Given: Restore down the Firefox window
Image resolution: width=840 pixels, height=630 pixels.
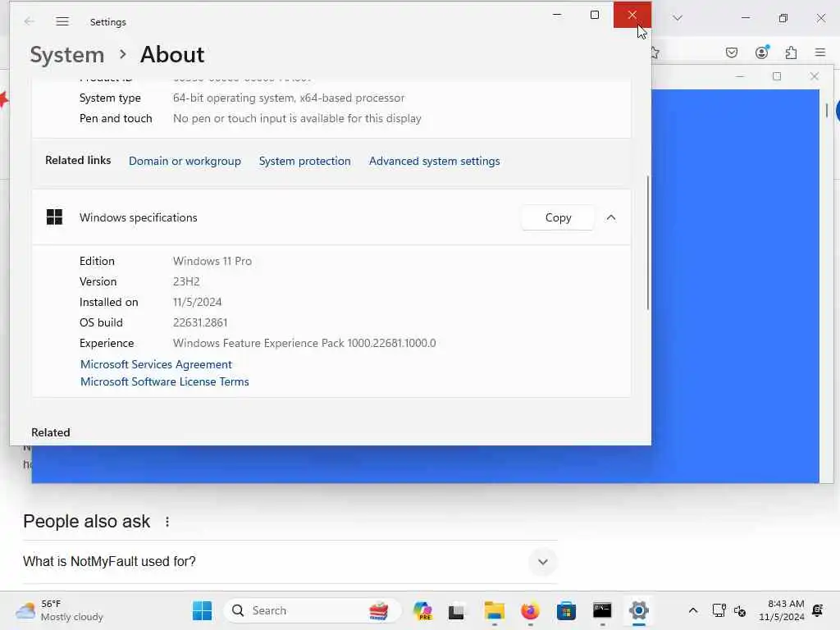Looking at the screenshot, I should [783, 18].
